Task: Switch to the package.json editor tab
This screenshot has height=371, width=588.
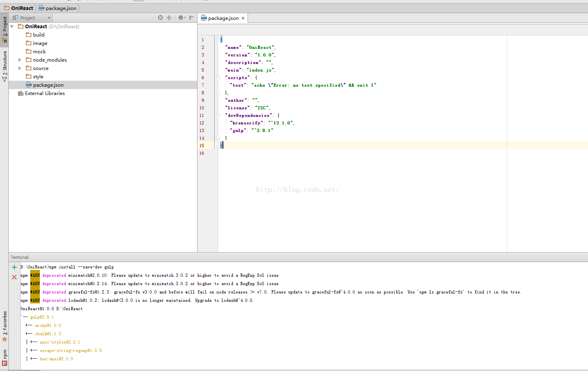Action: click(x=223, y=18)
